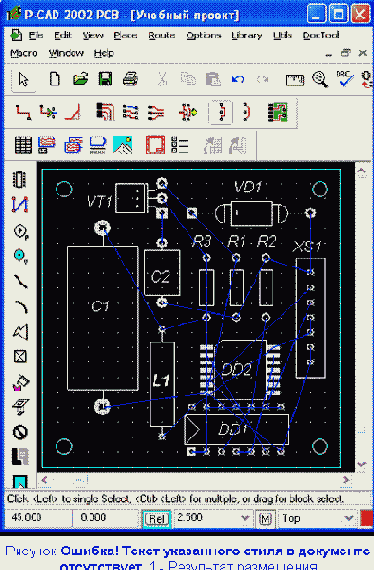Choose the Place Connection tool

(x=20, y=205)
